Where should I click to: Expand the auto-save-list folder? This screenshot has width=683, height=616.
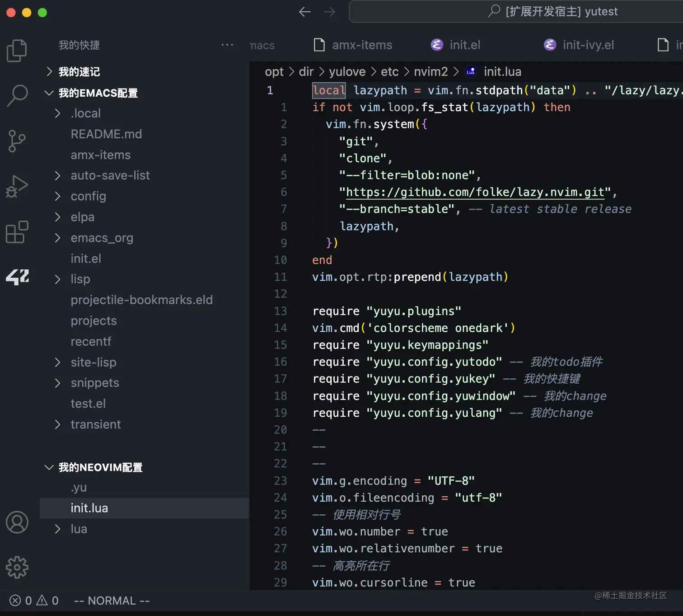pos(57,175)
